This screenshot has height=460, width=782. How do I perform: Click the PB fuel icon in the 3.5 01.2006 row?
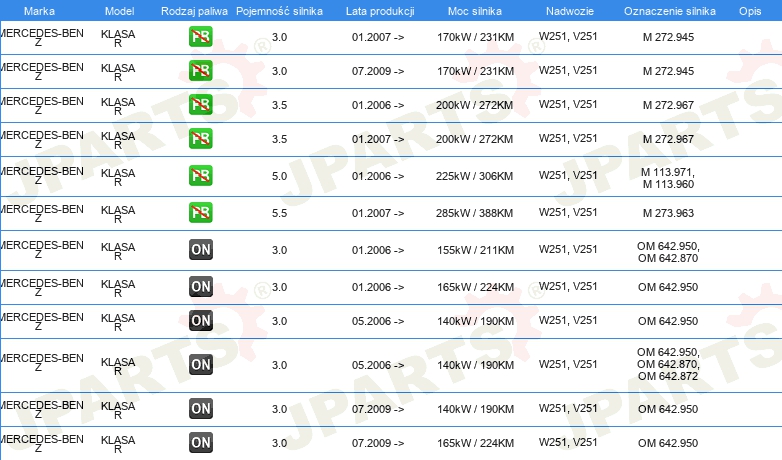point(200,105)
